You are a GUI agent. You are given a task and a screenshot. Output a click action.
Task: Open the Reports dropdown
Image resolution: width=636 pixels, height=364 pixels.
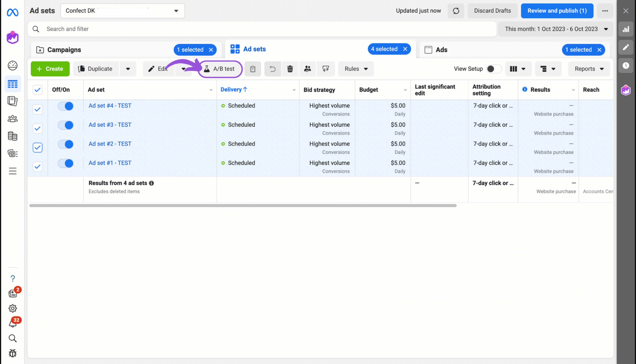click(589, 69)
